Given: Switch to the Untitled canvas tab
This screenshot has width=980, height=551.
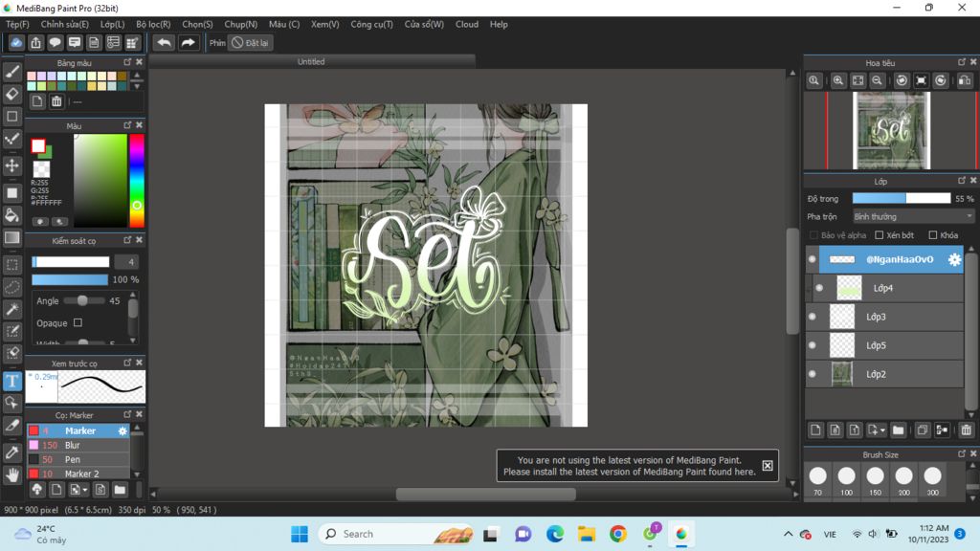Looking at the screenshot, I should (x=311, y=61).
